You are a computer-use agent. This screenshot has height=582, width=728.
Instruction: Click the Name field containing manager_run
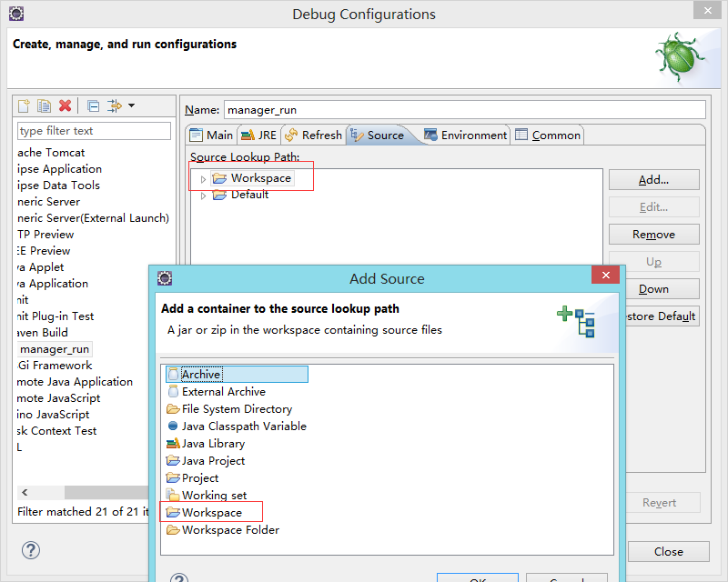pos(465,110)
